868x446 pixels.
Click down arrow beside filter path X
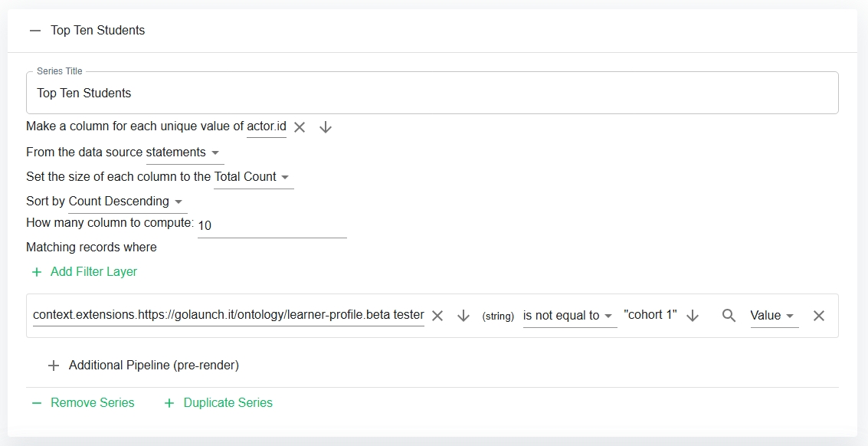(x=463, y=316)
